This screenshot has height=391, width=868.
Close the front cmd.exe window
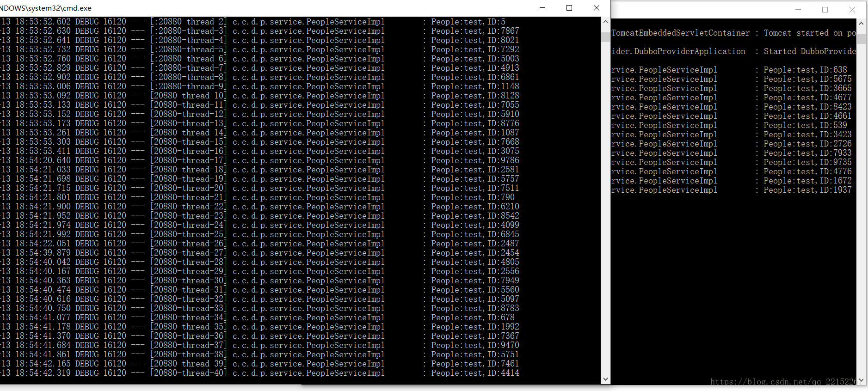[597, 8]
